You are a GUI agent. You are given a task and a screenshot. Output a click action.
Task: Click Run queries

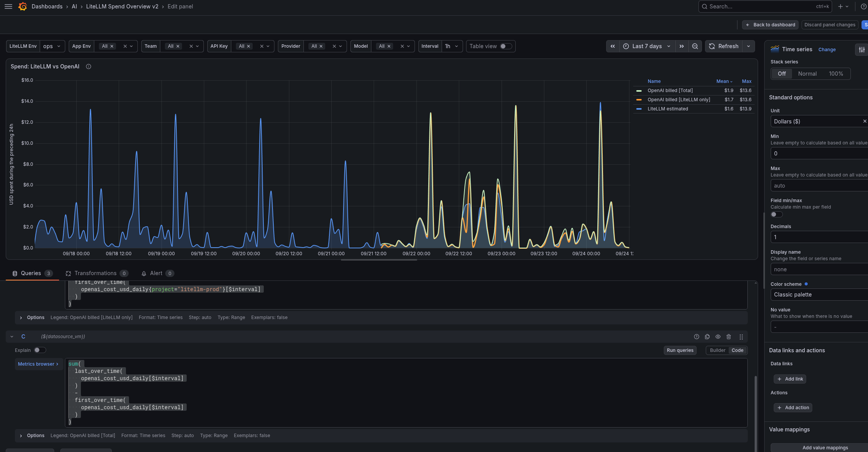[680, 350]
